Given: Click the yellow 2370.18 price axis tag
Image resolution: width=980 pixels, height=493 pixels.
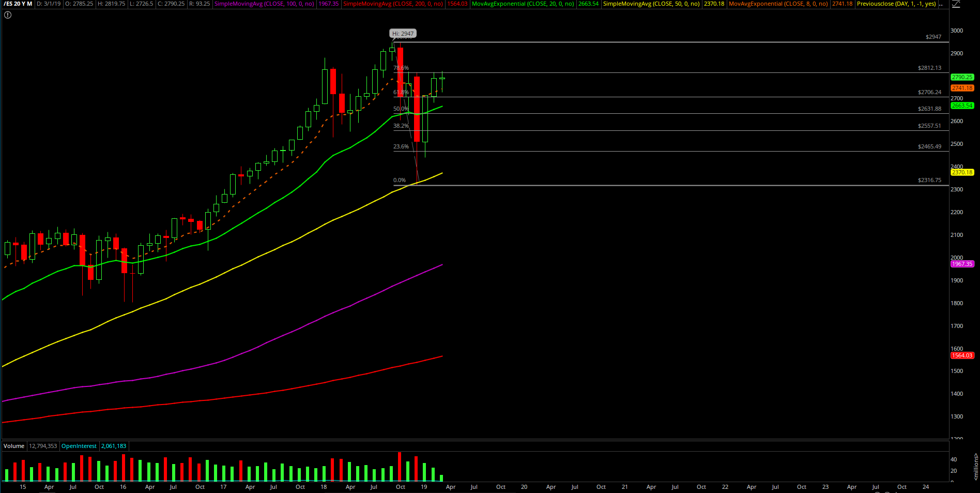Looking at the screenshot, I should coord(962,172).
